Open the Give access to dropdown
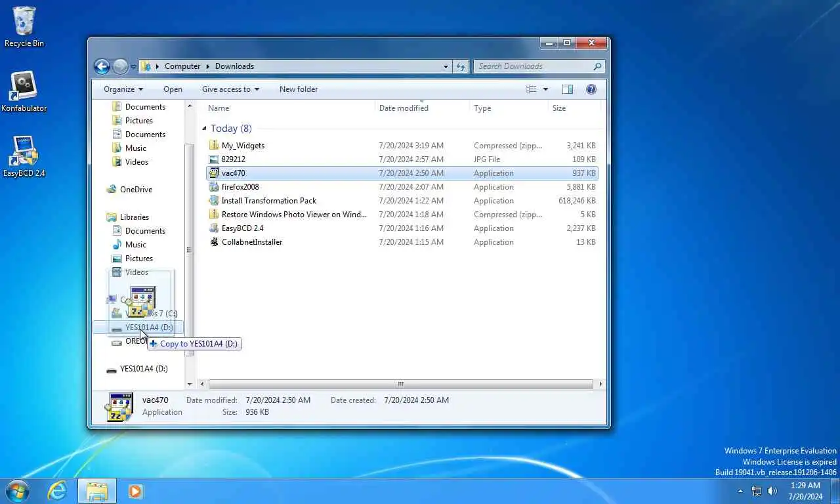The width and height of the screenshot is (840, 504). (230, 89)
